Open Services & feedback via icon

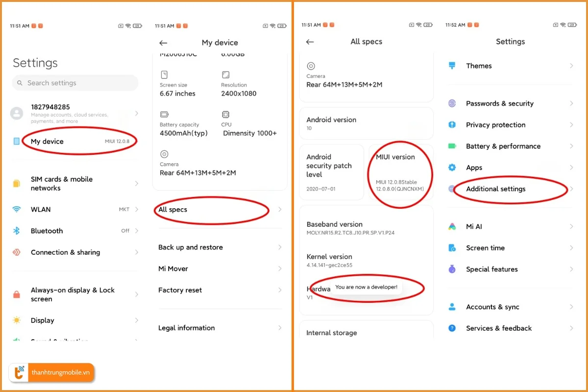[451, 328]
